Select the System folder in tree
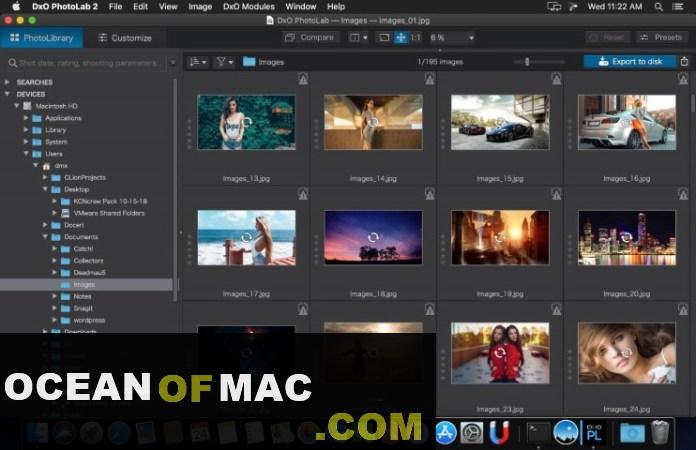 56,142
